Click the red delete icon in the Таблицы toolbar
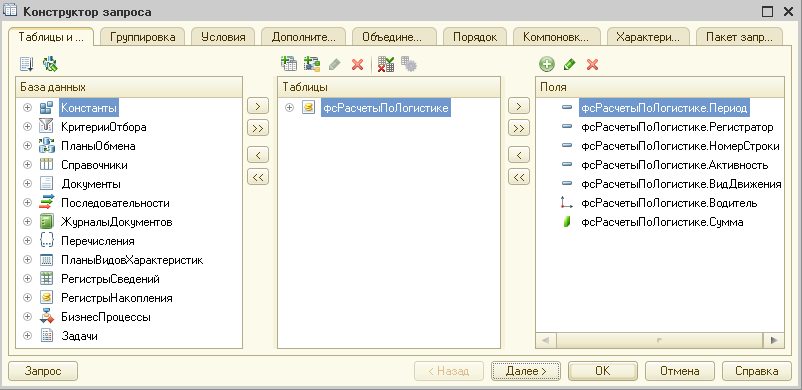Screen dimensions: 802x390 358,64
